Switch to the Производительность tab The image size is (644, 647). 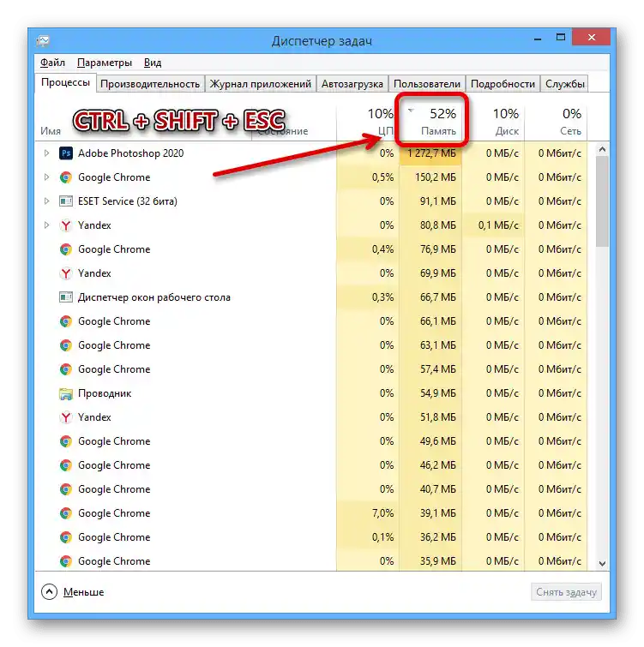(x=150, y=84)
